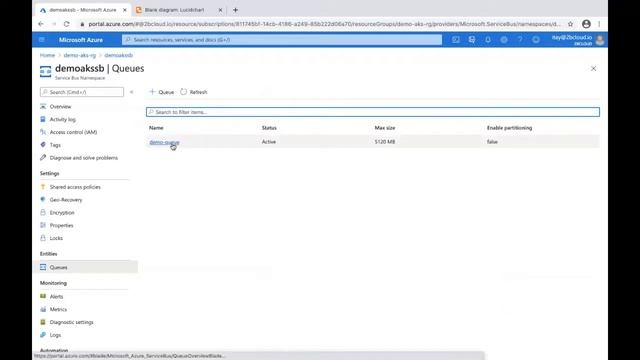Image resolution: width=640 pixels, height=360 pixels.
Task: Open the Azure portal hamburger menu
Action: [x=42, y=40]
